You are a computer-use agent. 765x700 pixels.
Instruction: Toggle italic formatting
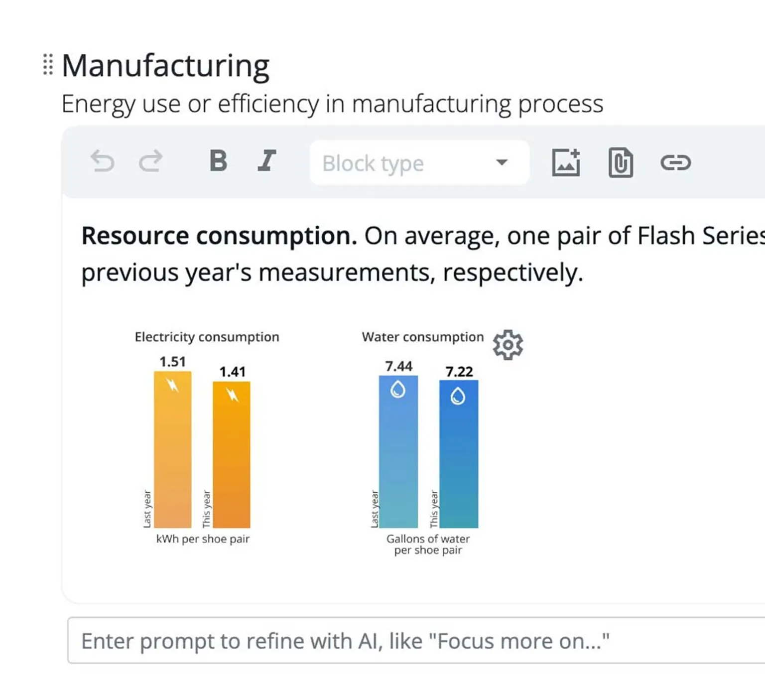267,161
